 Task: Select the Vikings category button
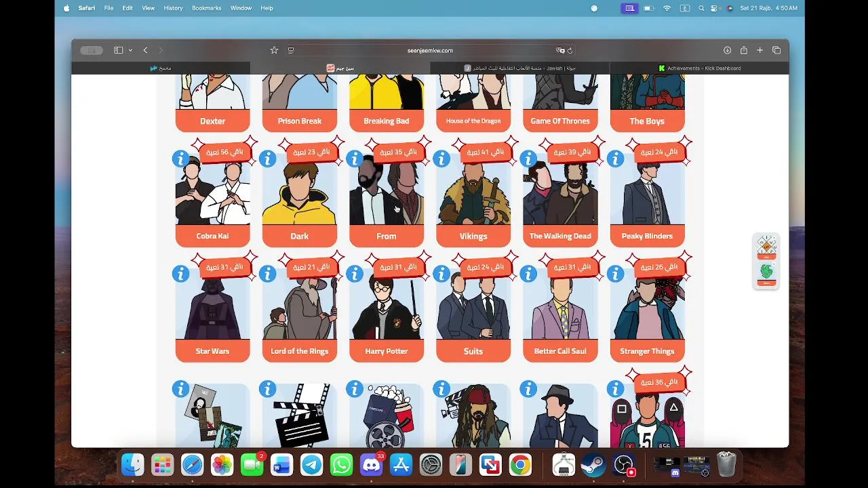(473, 236)
